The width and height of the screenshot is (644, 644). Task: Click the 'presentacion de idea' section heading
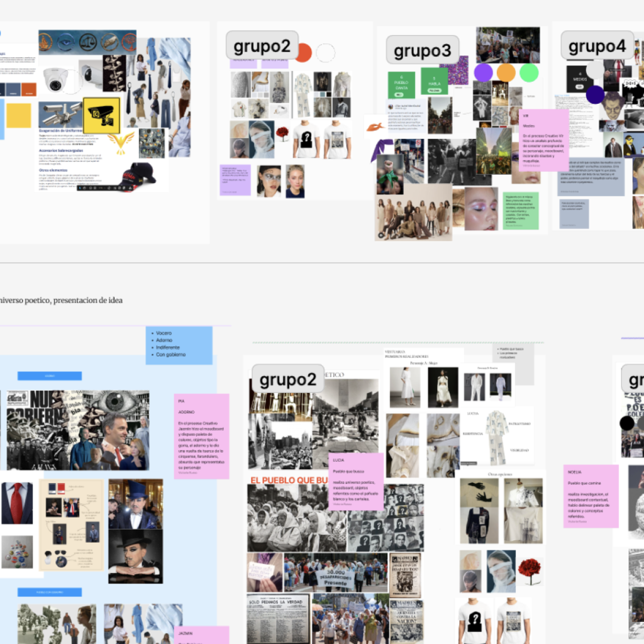(88, 300)
